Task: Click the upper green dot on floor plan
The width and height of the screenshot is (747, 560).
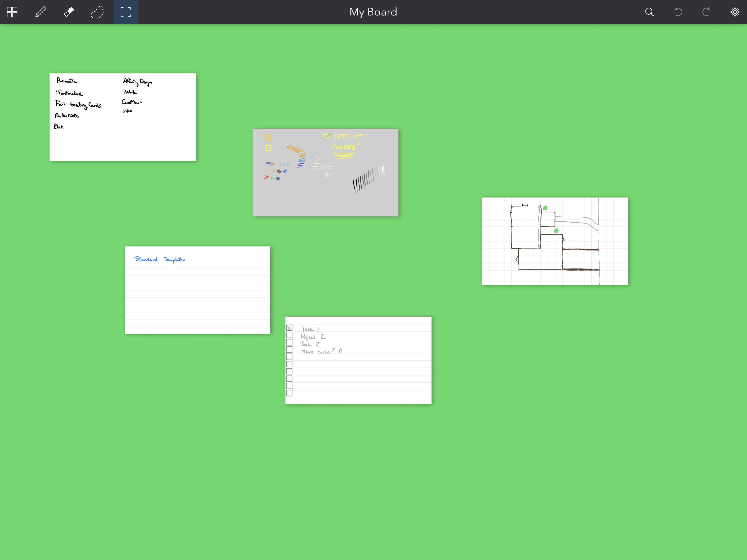Action: (545, 208)
